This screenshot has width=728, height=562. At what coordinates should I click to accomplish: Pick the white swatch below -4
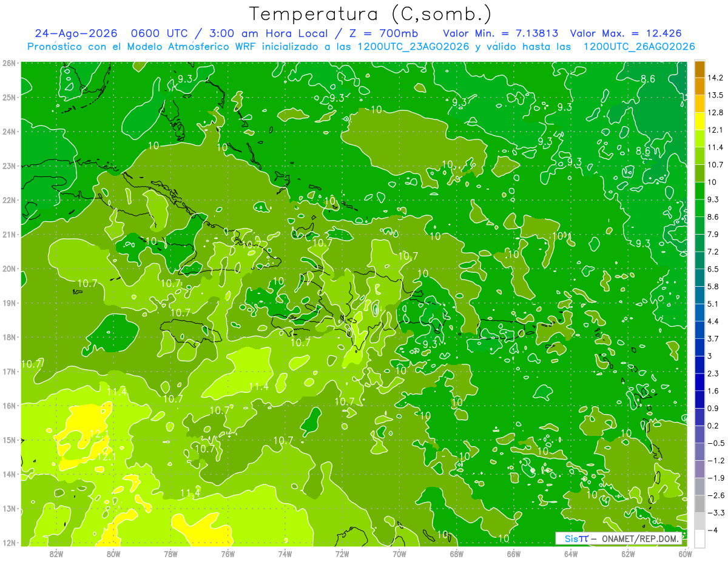click(699, 538)
